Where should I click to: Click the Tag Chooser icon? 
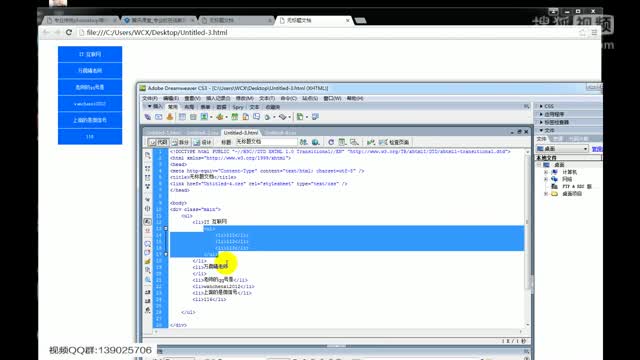pos(315,117)
